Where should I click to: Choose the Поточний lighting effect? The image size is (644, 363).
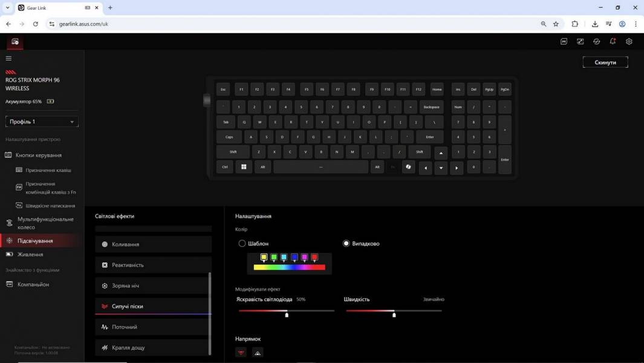(x=152, y=327)
